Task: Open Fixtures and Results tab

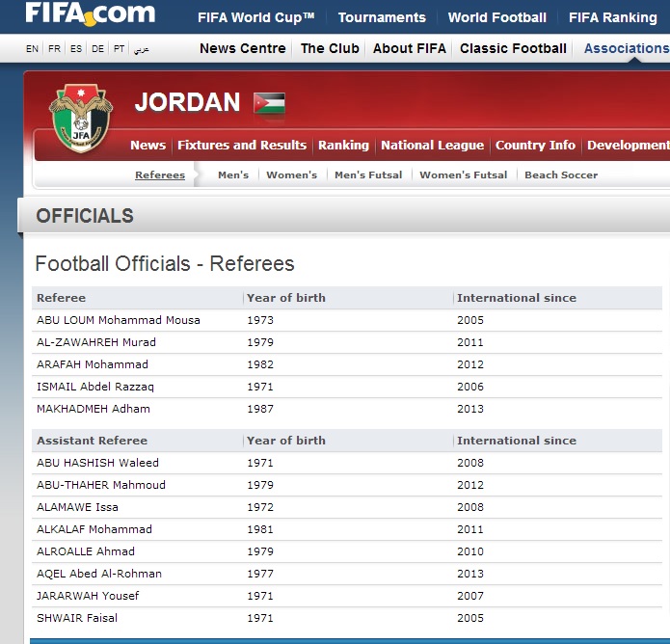Action: 242,146
